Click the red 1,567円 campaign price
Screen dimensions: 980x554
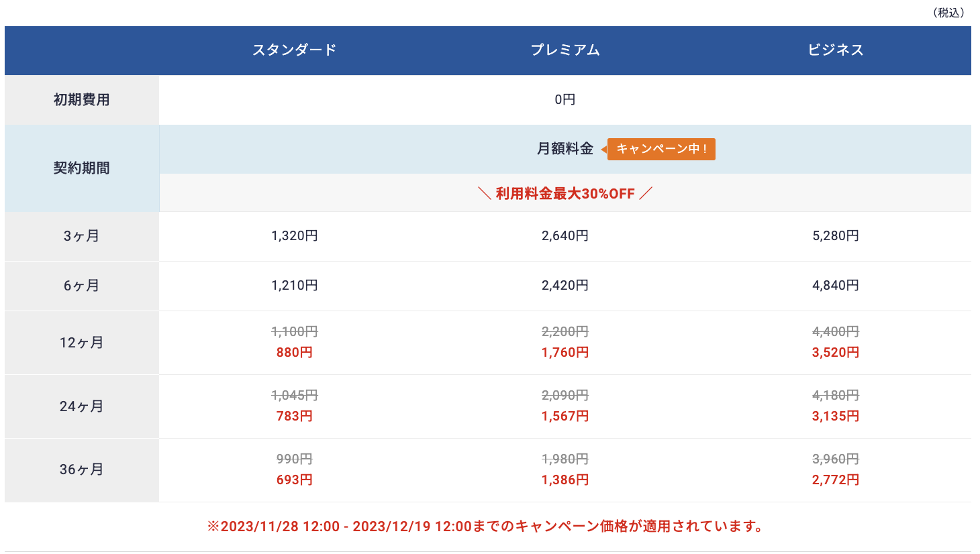565,417
